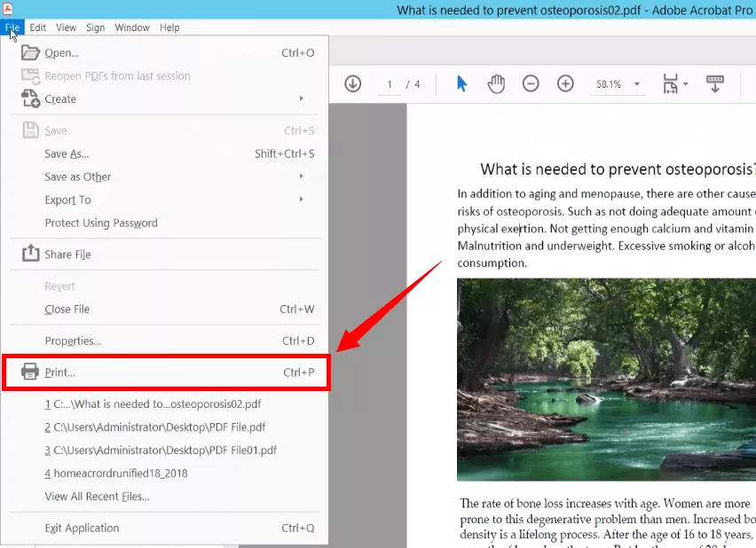
Task: Click the Share File icon
Action: click(29, 254)
